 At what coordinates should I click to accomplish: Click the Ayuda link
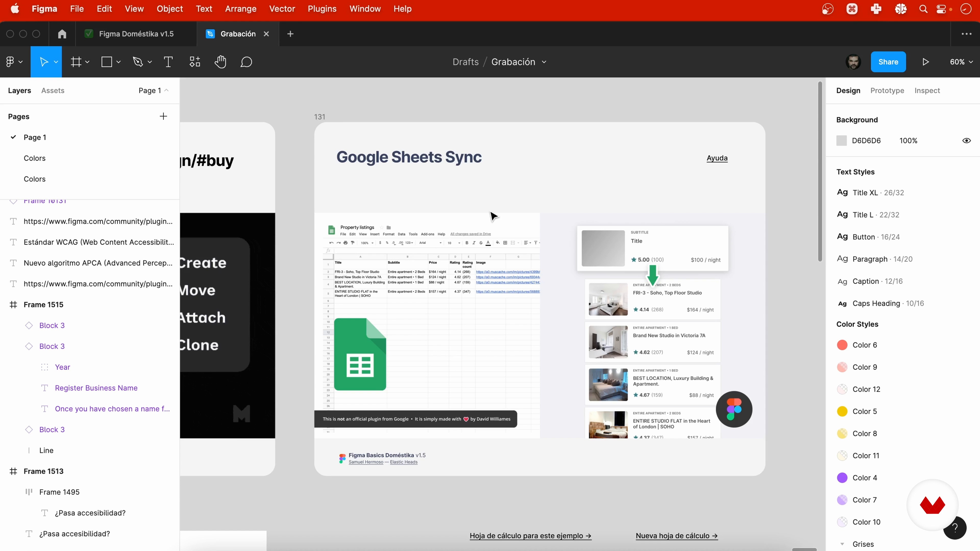point(717,158)
